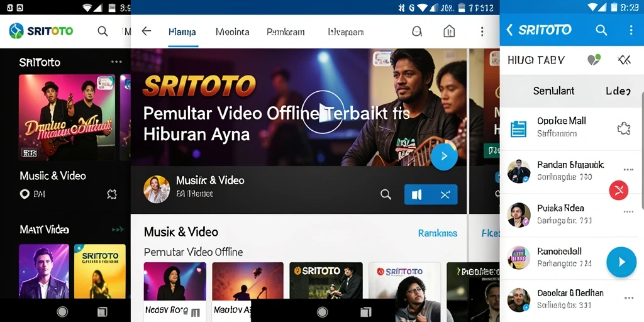
Task: Open the purple man thumbnail in Marr Video
Action: point(44,271)
